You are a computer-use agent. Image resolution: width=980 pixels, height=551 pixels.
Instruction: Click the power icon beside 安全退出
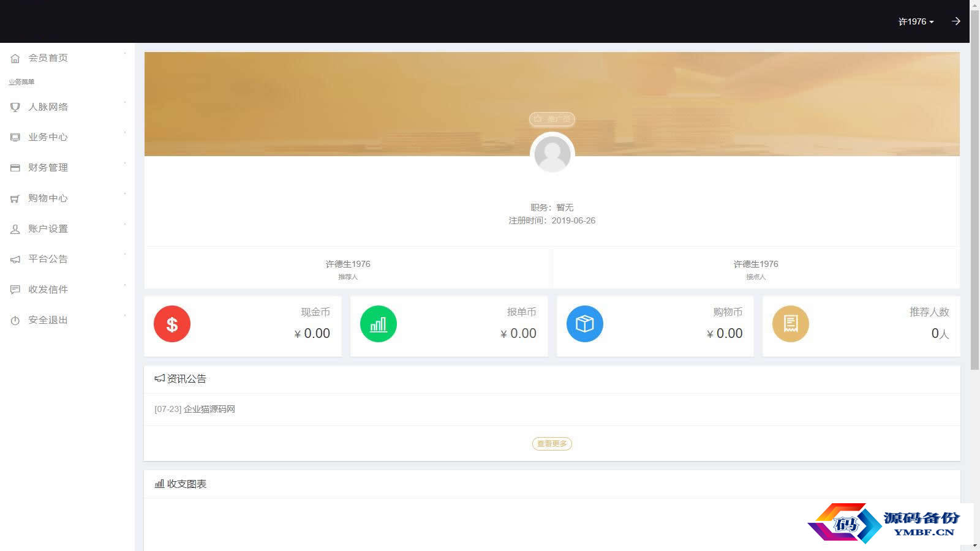point(15,320)
